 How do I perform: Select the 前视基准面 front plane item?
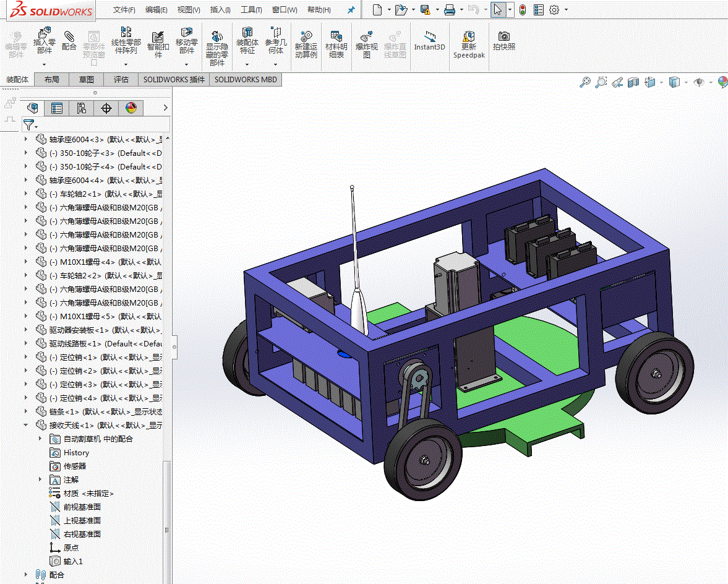[x=82, y=507]
